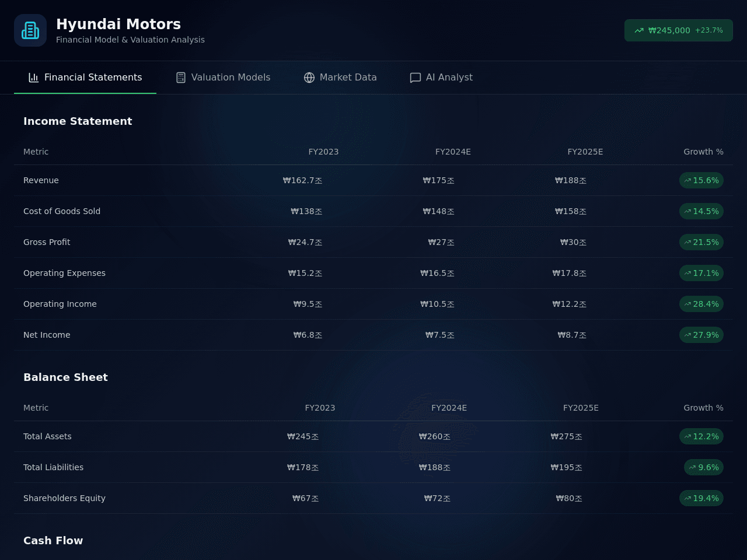Click the Cost of Goods Sold FY2023 value ₩138조
The height and width of the screenshot is (560, 747).
[306, 211]
